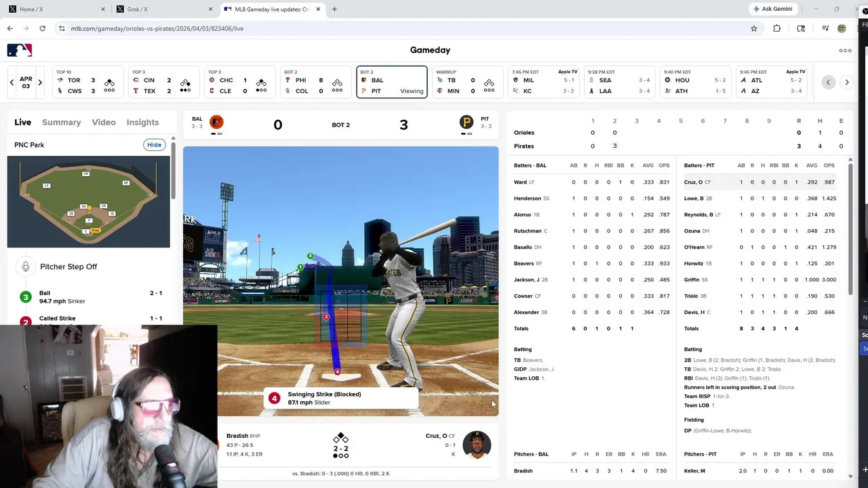This screenshot has width=868, height=488.
Task: Close the MLB Gameday browser tab
Action: click(x=319, y=9)
